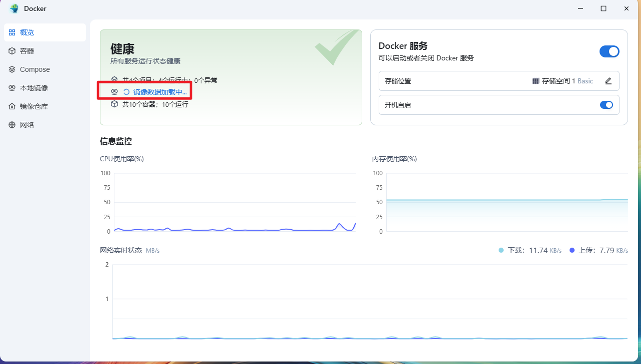Click the 存储位置 label
The width and height of the screenshot is (641, 364).
point(398,81)
